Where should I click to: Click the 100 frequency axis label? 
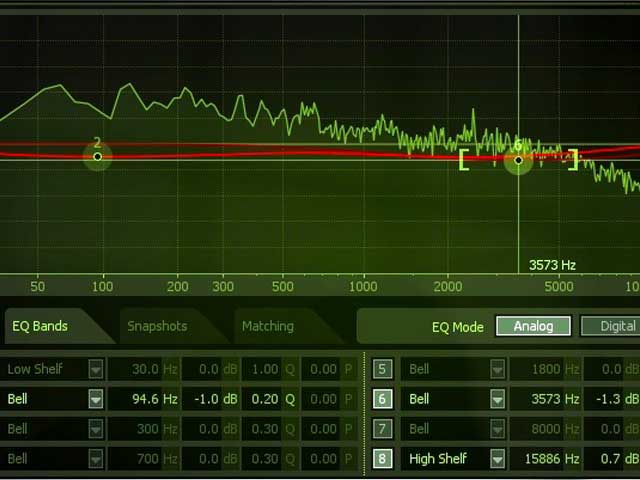[x=102, y=287]
